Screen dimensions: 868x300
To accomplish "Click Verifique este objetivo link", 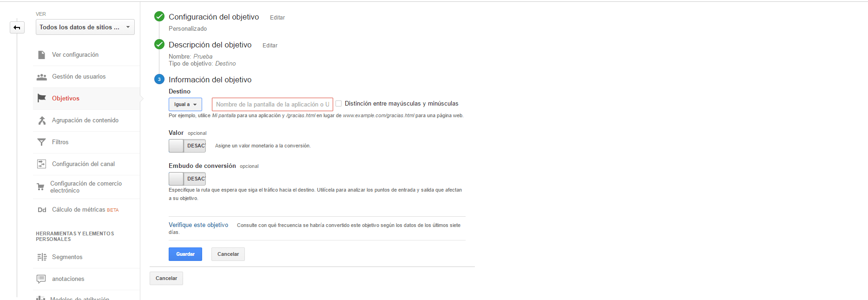I will click(198, 225).
